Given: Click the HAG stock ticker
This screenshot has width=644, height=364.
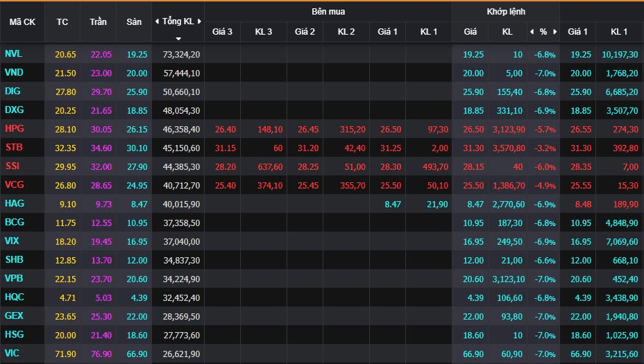Looking at the screenshot, I should pyautogui.click(x=14, y=204).
